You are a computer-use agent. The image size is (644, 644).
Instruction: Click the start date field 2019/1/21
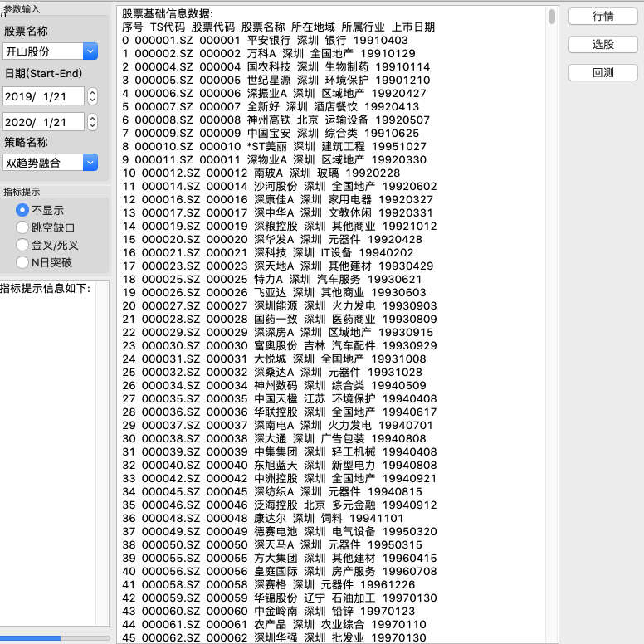pyautogui.click(x=43, y=96)
